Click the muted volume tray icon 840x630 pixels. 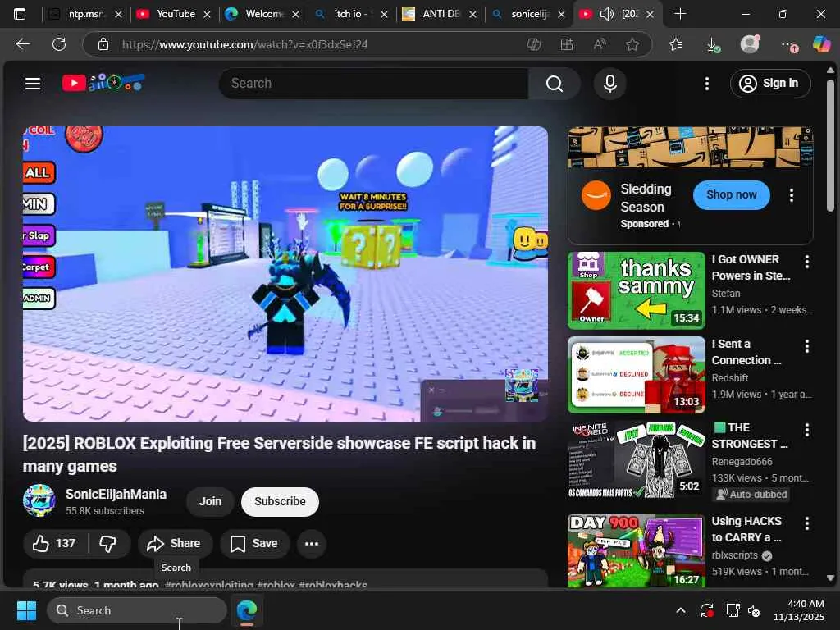(754, 610)
